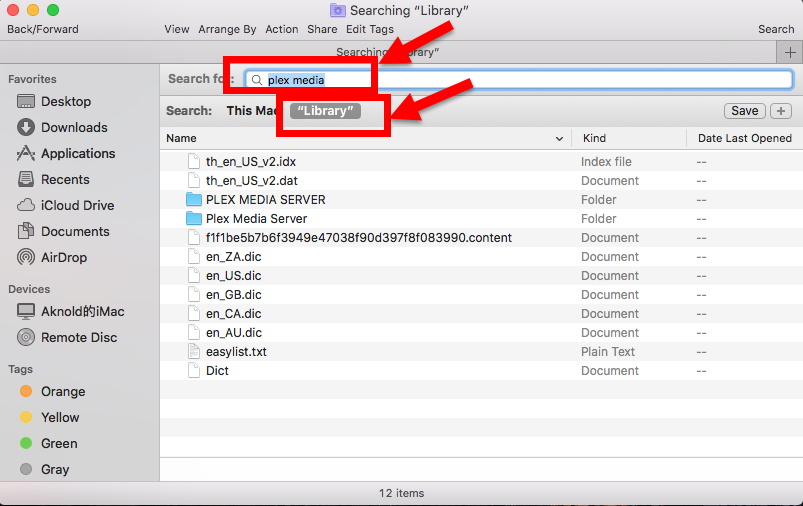Open iCloud Drive from sidebar
The height and width of the screenshot is (506, 803).
[x=26, y=206]
